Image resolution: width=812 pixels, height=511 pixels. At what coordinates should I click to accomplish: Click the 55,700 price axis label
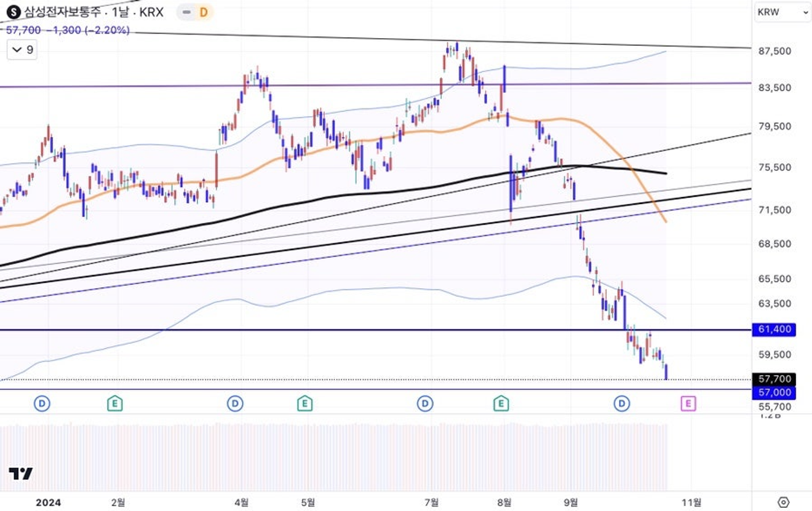pos(775,406)
